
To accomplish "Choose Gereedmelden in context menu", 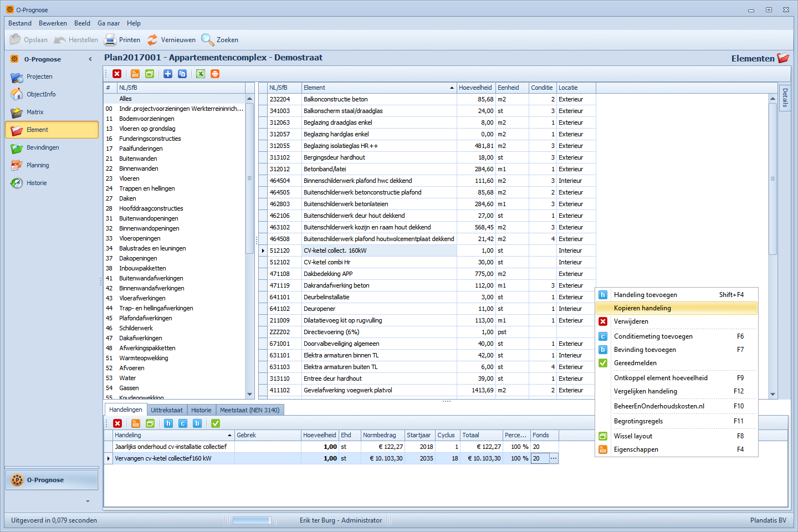I will [x=677, y=363].
